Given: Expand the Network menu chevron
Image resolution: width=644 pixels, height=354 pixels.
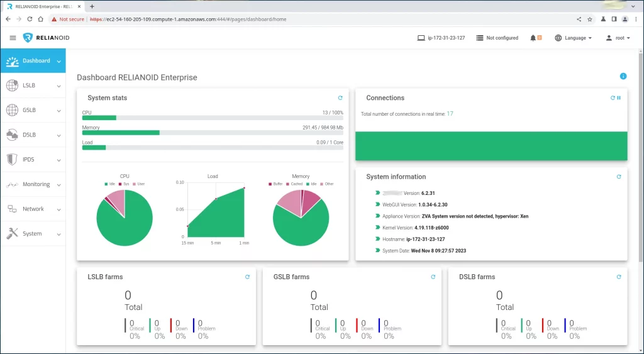Looking at the screenshot, I should click(x=58, y=209).
